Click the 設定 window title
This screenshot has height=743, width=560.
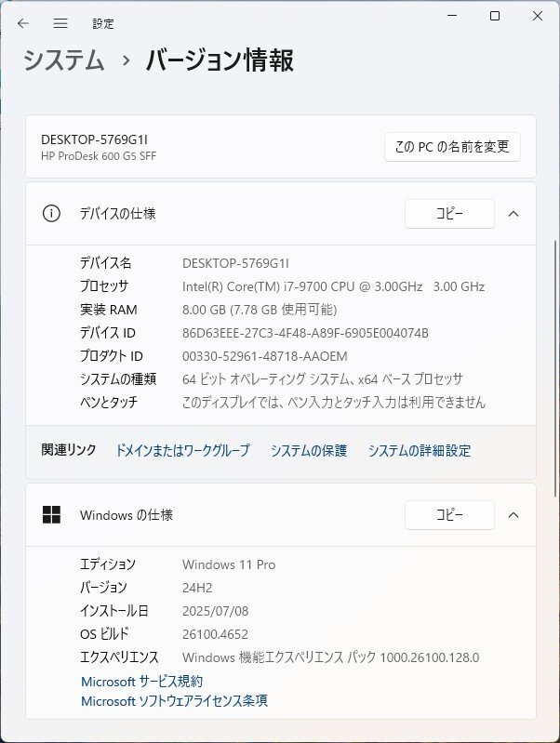[103, 23]
